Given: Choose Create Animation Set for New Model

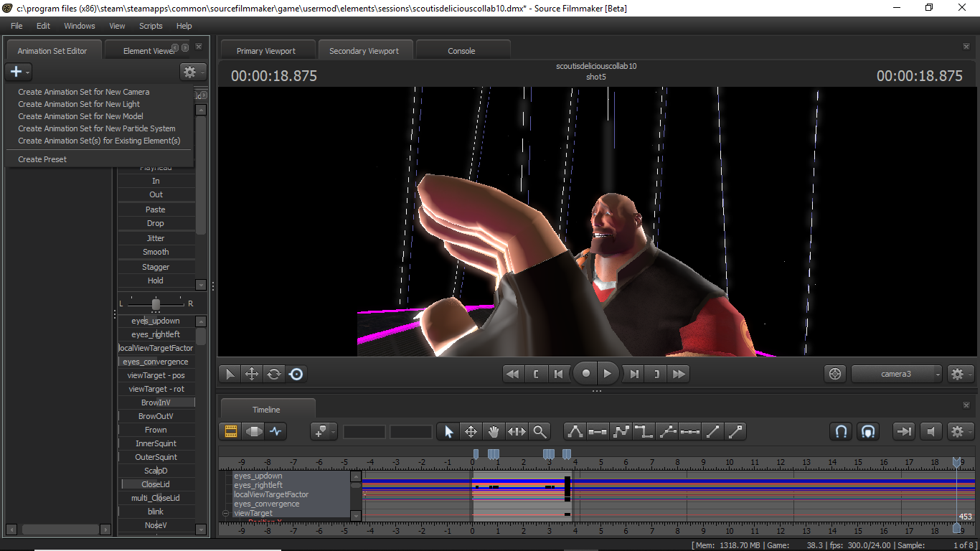Looking at the screenshot, I should pyautogui.click(x=80, y=116).
